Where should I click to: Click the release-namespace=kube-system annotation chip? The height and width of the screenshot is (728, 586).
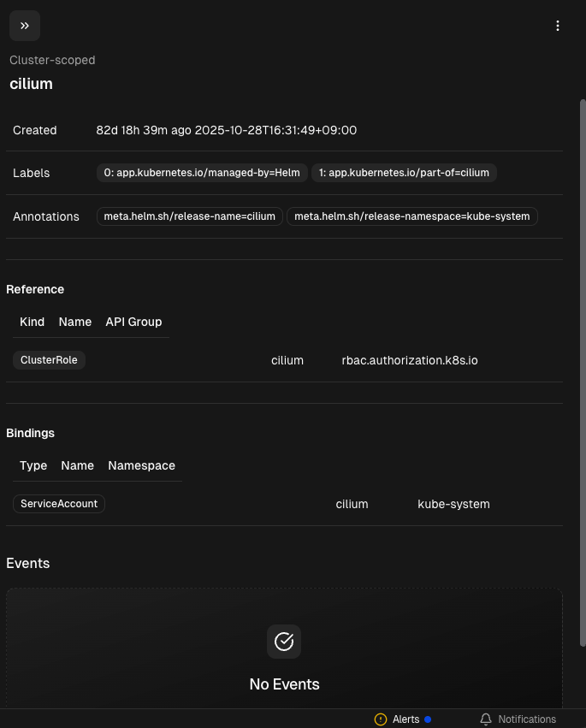[x=412, y=216]
